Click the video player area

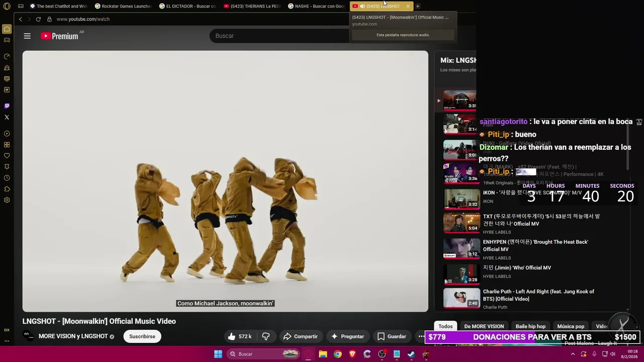pyautogui.click(x=225, y=181)
